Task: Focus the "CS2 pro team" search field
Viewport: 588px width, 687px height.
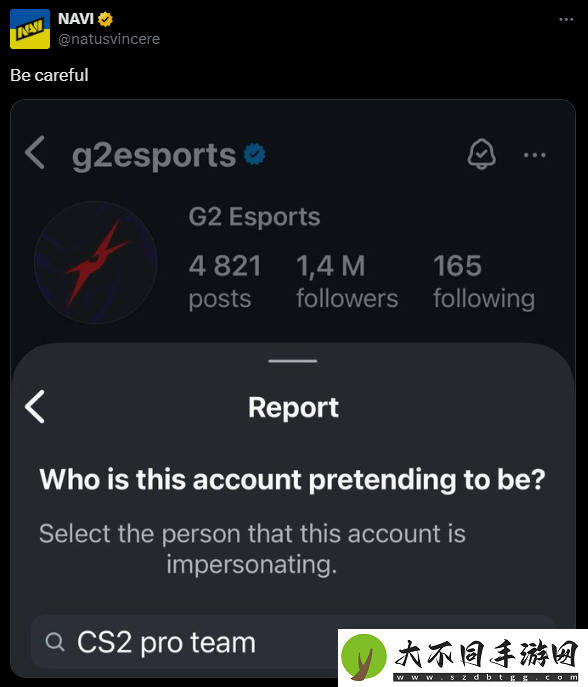Action: (x=184, y=641)
